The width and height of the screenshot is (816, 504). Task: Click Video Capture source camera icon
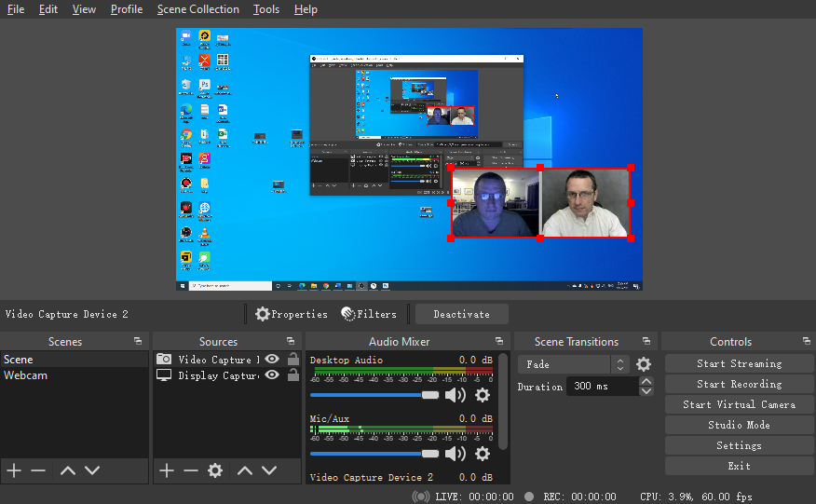tap(164, 359)
